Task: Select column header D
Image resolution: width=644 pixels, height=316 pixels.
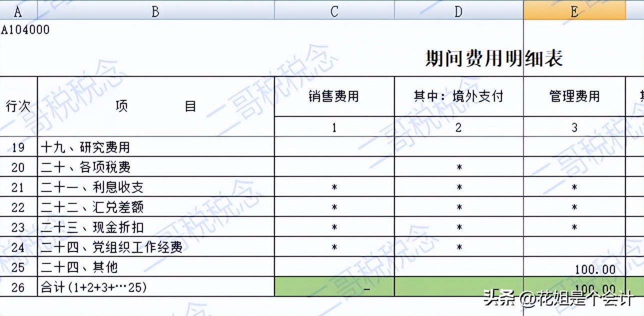Action: (458, 10)
